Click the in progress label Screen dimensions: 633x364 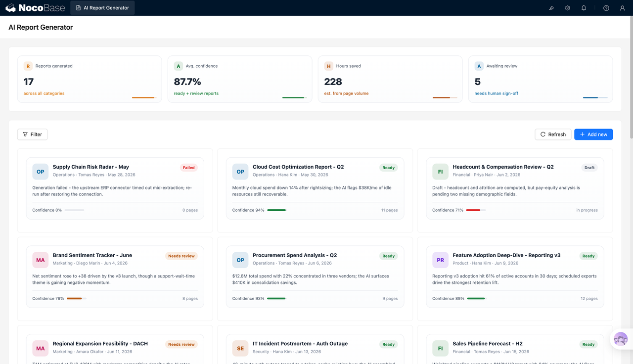[x=587, y=210]
